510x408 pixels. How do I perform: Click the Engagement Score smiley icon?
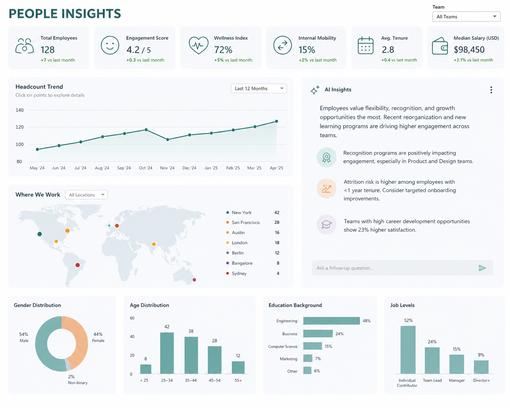[110, 45]
